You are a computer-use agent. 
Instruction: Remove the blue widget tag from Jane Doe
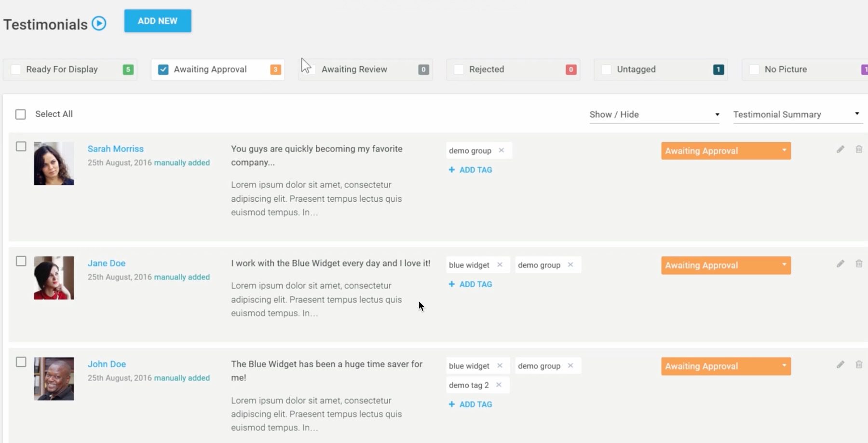point(500,264)
